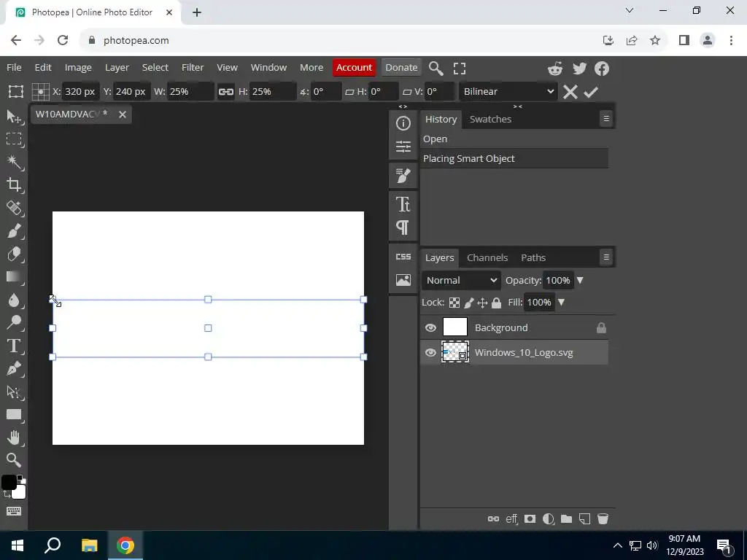Toggle lock transparent pixels
Viewport: 747px width, 560px height.
coord(455,303)
